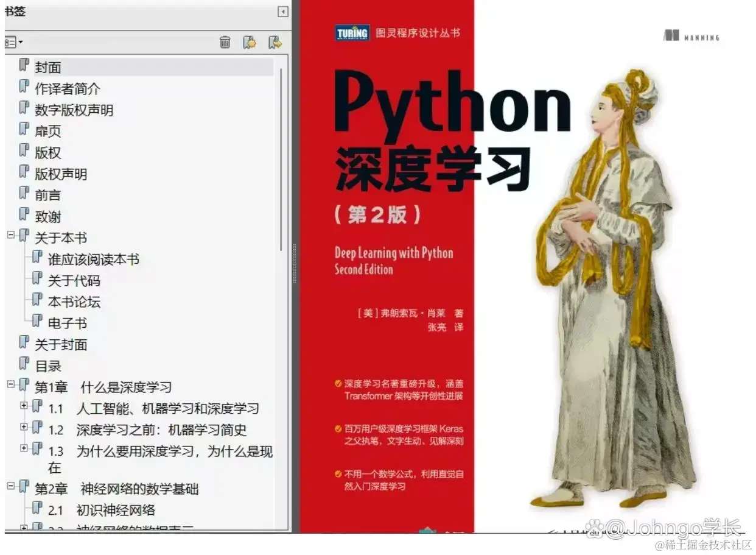Open the 作译者简介 bookmark

coord(68,89)
